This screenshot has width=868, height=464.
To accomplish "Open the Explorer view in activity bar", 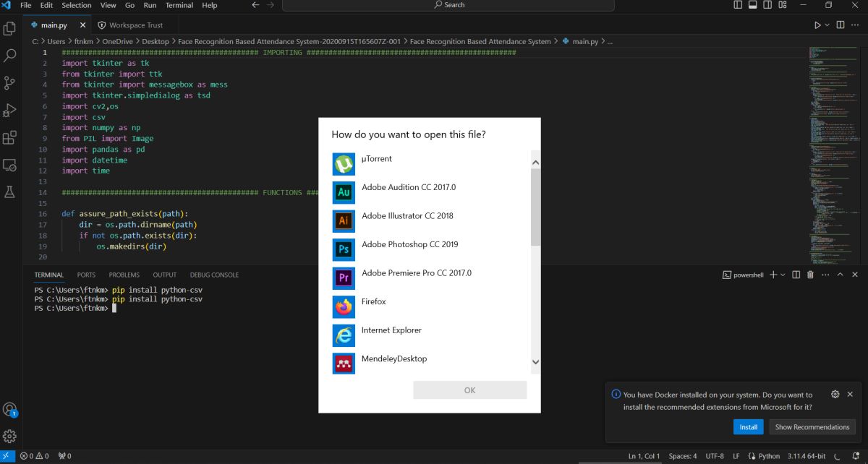I will pos(10,29).
